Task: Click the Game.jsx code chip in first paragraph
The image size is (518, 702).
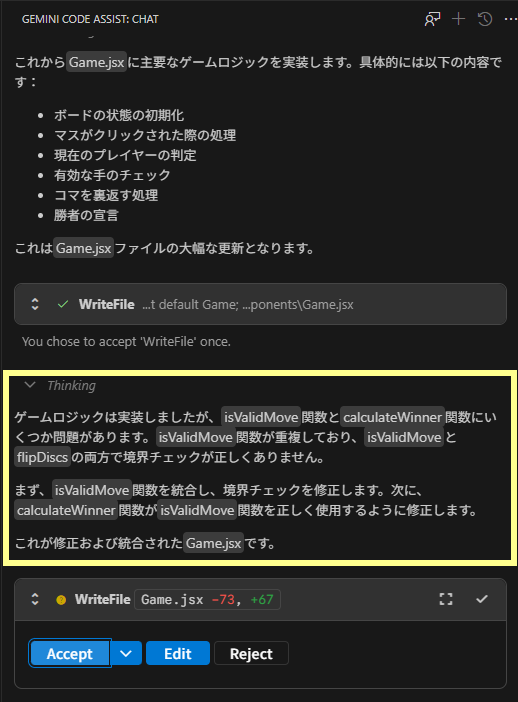Action: pos(96,62)
